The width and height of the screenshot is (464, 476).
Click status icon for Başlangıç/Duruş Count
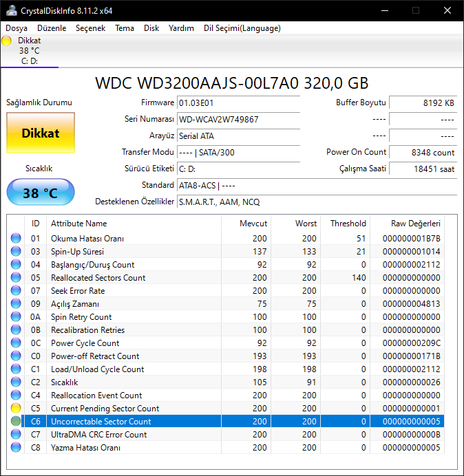(16, 264)
